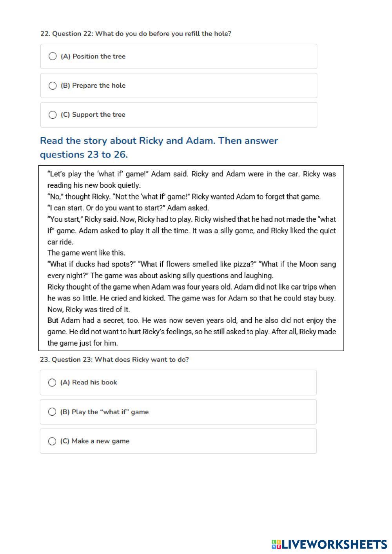Click the "questions 23 to 26" heading line
This screenshot has height=554, width=392.
click(84, 154)
